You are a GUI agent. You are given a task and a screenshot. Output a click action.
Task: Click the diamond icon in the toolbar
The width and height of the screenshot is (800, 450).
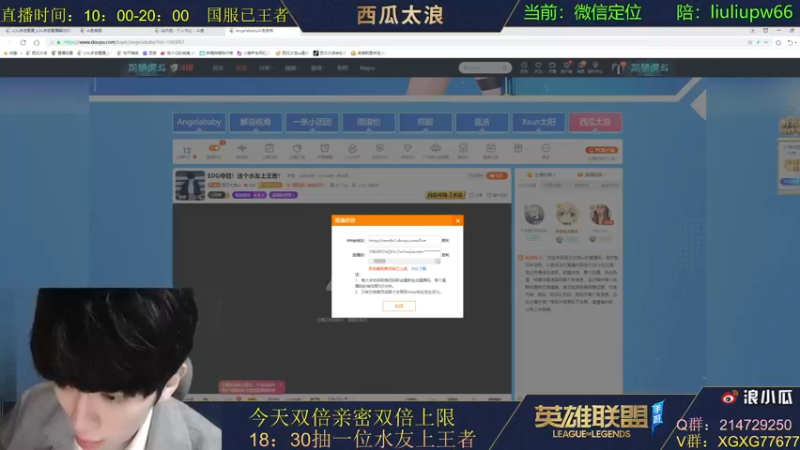407,148
